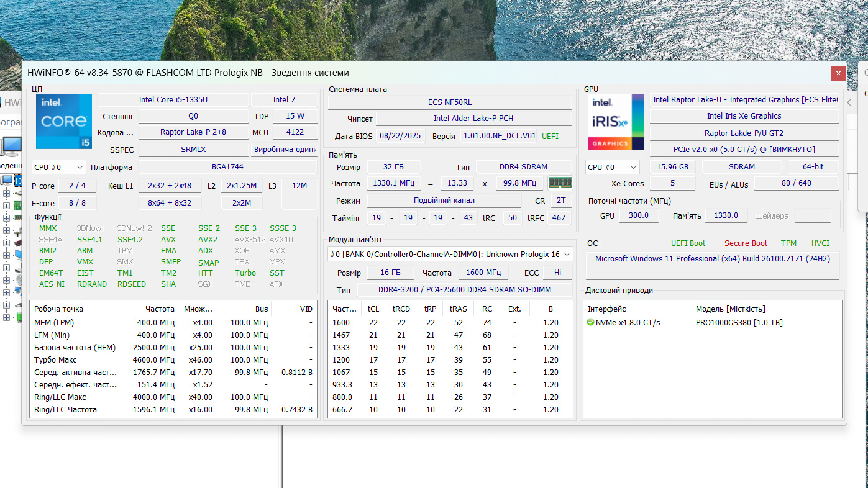Click the green memory module icon

coord(560,183)
